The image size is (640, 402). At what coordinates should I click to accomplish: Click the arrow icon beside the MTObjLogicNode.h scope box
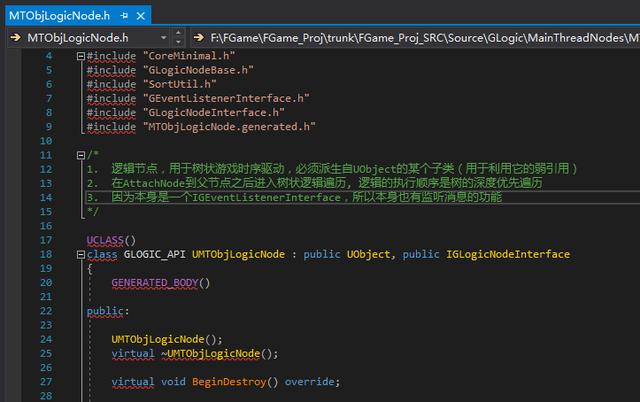point(14,38)
